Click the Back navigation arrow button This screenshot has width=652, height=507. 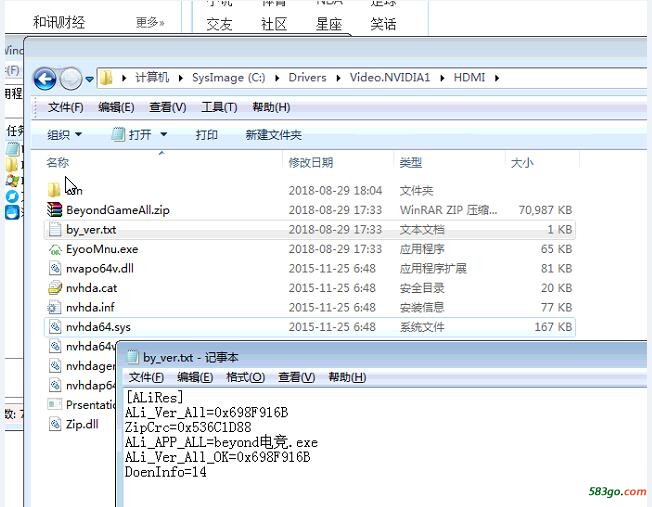(x=44, y=78)
